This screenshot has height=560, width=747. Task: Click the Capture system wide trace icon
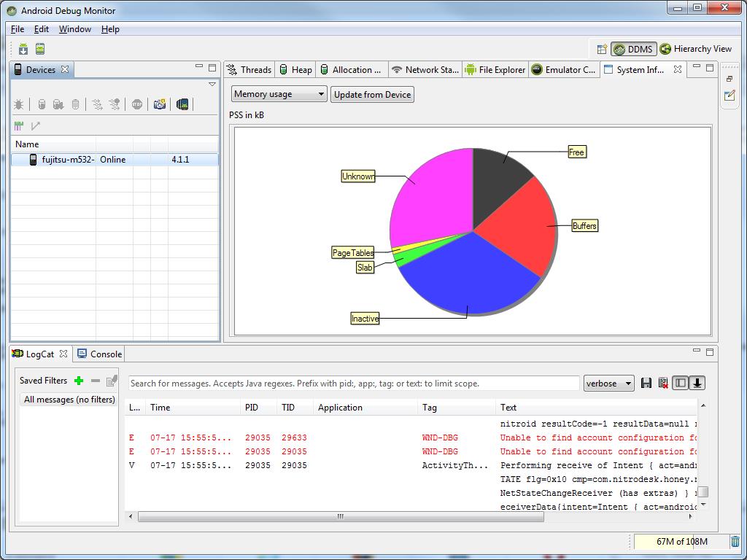click(18, 125)
